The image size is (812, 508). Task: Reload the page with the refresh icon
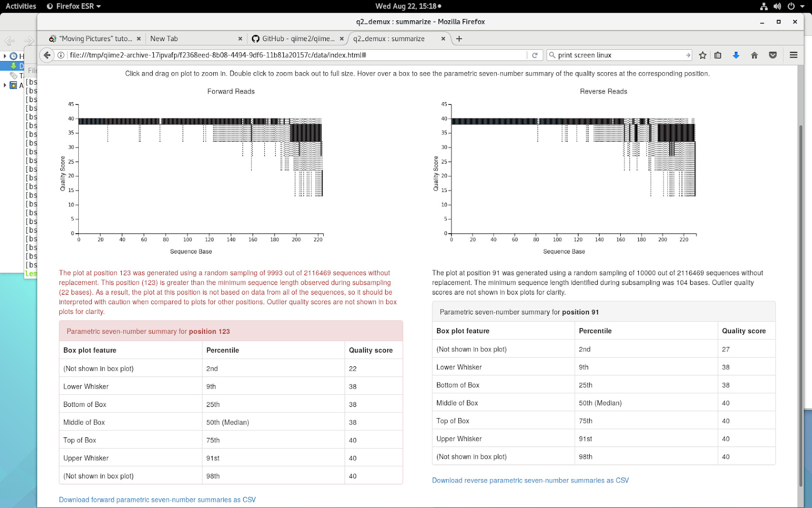534,55
